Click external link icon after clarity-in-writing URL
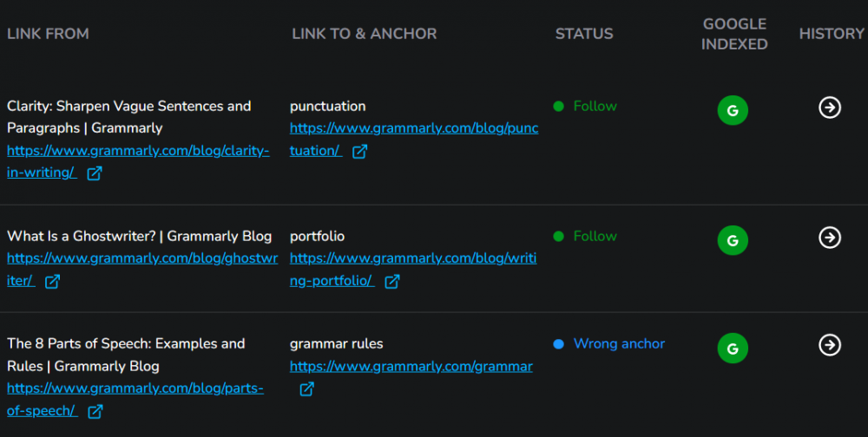868x437 pixels. (x=94, y=173)
